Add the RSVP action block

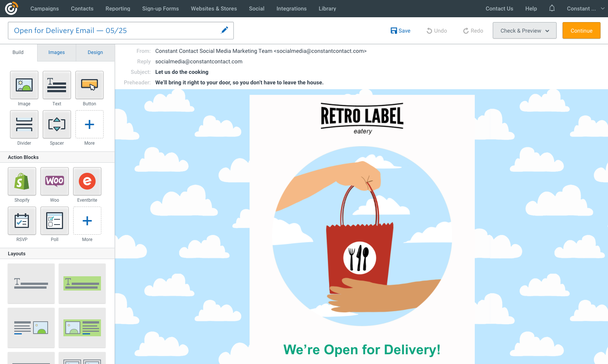pos(22,220)
